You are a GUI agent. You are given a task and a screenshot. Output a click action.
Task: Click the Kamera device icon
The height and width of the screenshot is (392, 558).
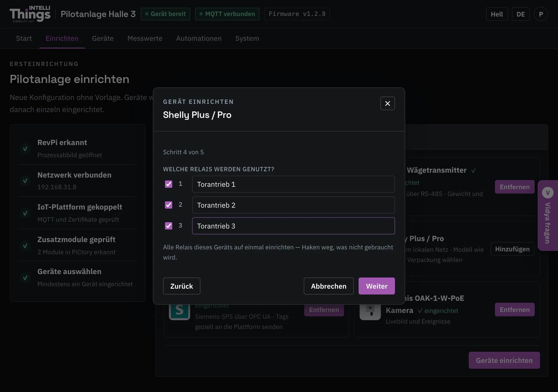pyautogui.click(x=370, y=312)
